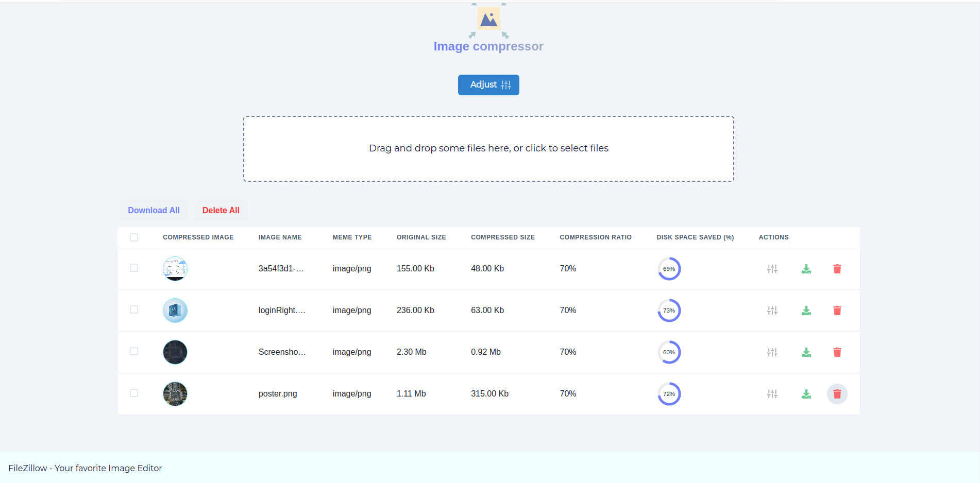This screenshot has width=980, height=483.
Task: Download the compressed loginRight image
Action: pyautogui.click(x=806, y=310)
